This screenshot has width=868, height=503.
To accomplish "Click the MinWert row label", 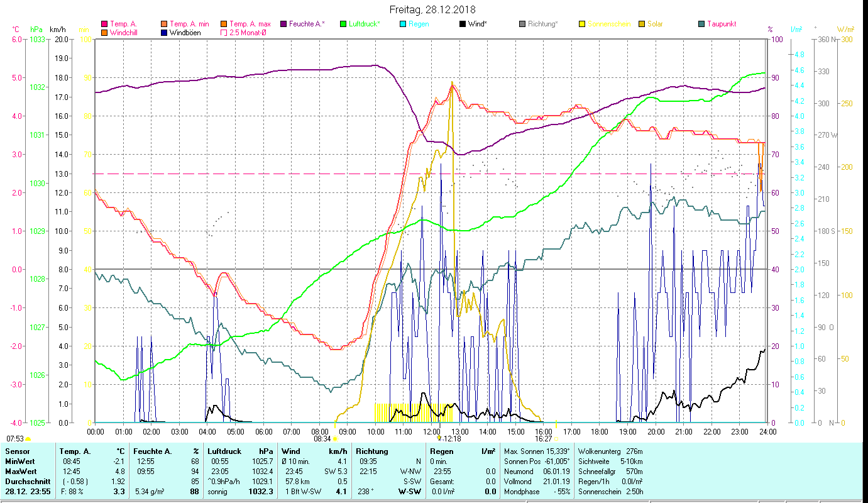I will click(19, 462).
